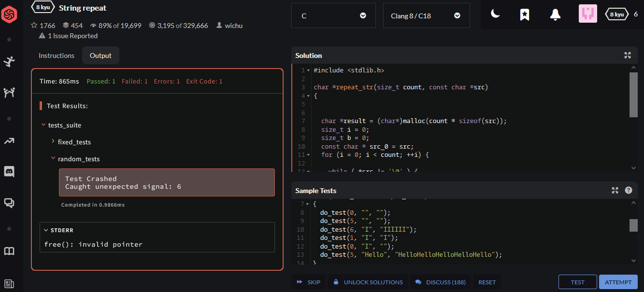Open the Clang 8 / C18 version dropdown
Viewport: 644px width, 292px height.
pyautogui.click(x=425, y=16)
